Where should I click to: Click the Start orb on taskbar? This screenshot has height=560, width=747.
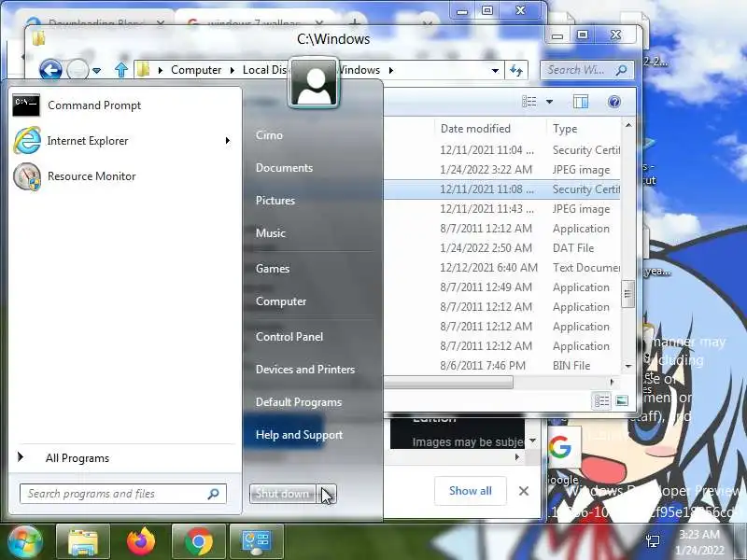pos(24,542)
